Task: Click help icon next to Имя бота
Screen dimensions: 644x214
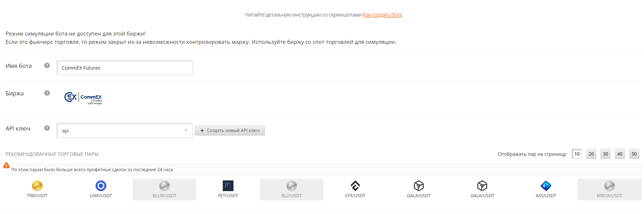Action: (47, 65)
